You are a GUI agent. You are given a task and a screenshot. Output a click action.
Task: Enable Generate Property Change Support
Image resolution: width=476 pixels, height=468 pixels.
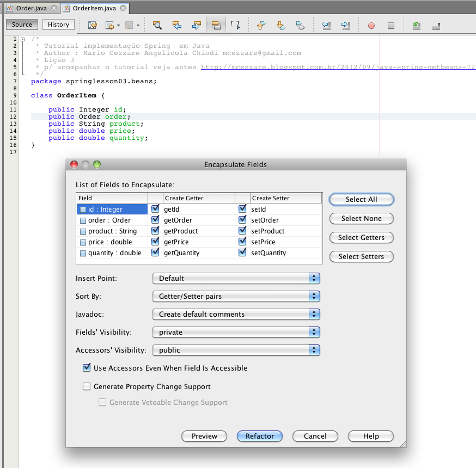tap(87, 386)
